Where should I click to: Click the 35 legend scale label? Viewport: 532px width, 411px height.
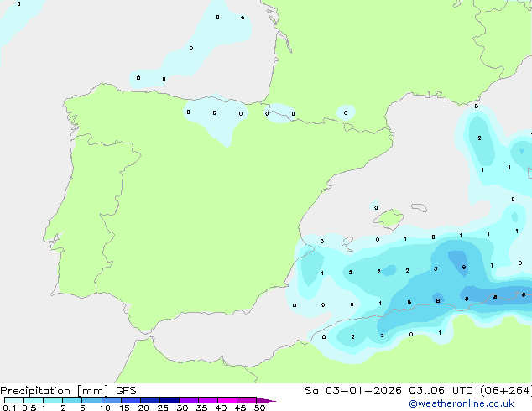click(x=201, y=408)
